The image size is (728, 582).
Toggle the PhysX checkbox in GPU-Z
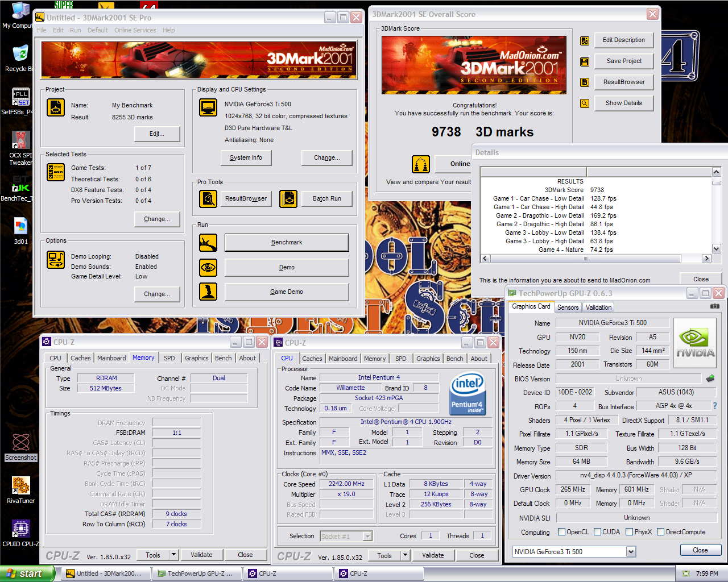point(629,532)
